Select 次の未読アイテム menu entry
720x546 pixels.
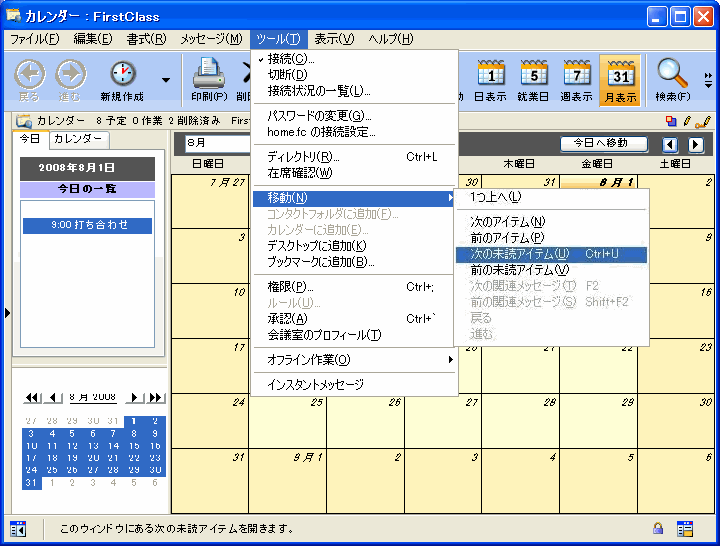click(x=549, y=254)
